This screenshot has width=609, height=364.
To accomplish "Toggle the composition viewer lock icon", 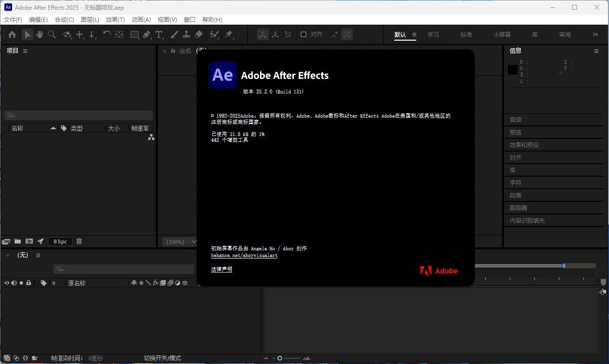I will tap(173, 50).
